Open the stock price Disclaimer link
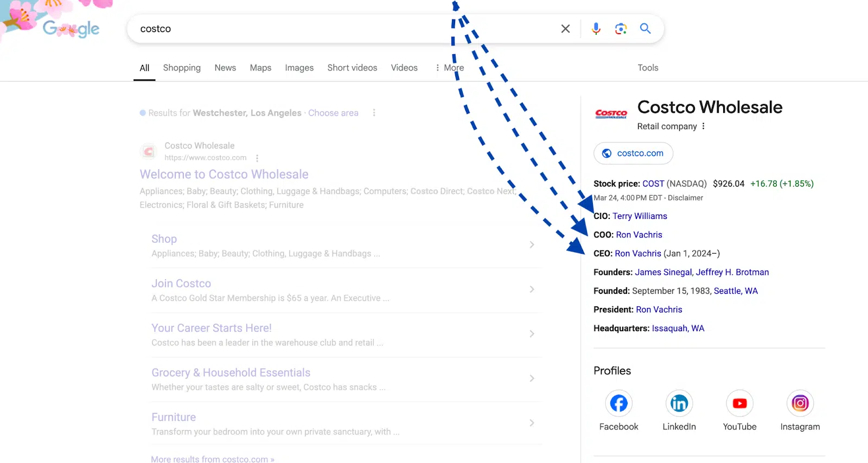 point(685,198)
